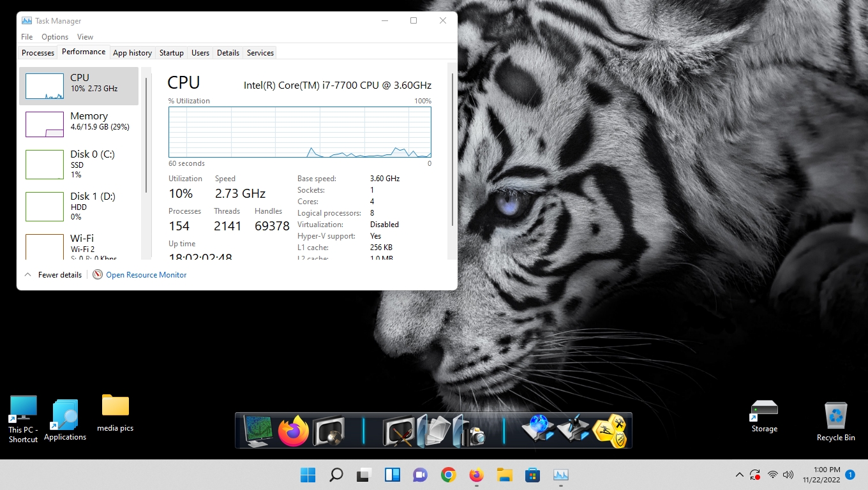This screenshot has height=490, width=868.
Task: Open Microsoft Store from the taskbar
Action: point(532,475)
